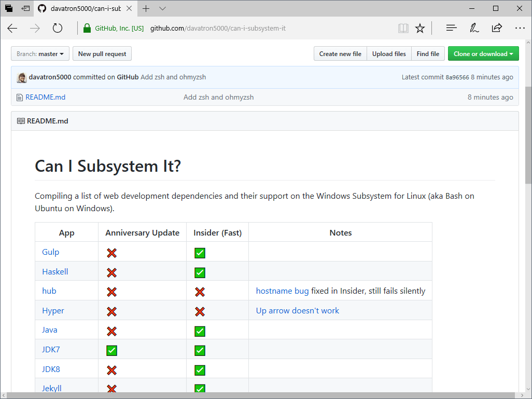The width and height of the screenshot is (532, 399).
Task: Open the README.md file link
Action: (x=46, y=97)
